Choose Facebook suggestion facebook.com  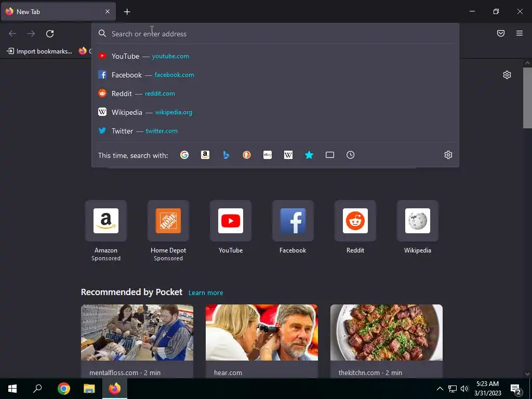[275, 75]
